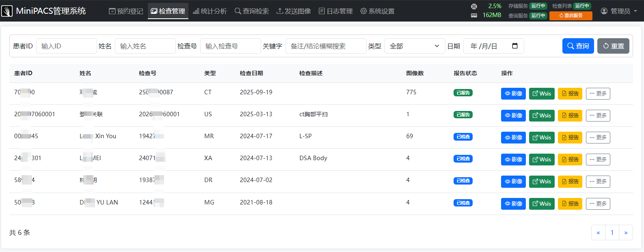Click the CPU usage icon beside 2.5%
Viewport: 644px width, 252px height.
coord(474,7)
